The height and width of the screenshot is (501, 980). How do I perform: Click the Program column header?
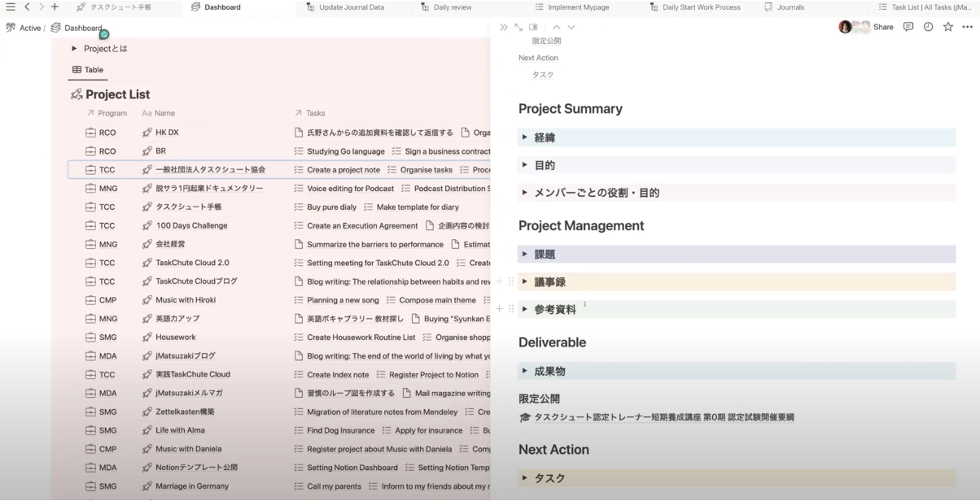(x=107, y=113)
